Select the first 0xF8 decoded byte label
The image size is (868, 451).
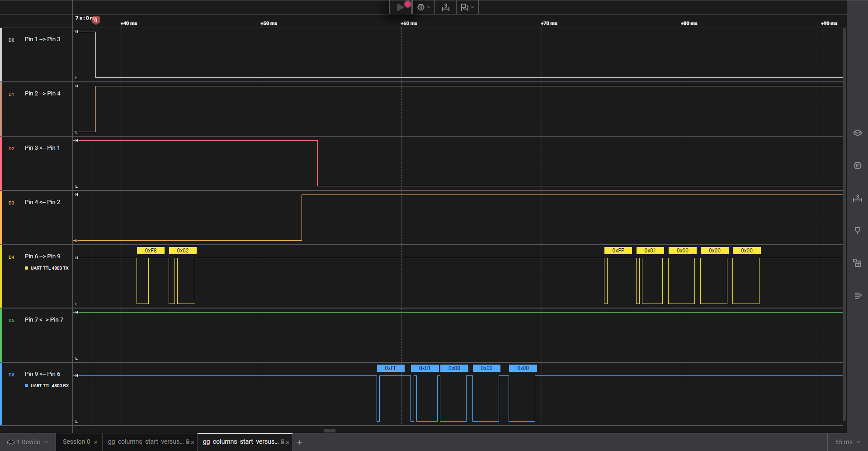tap(151, 251)
